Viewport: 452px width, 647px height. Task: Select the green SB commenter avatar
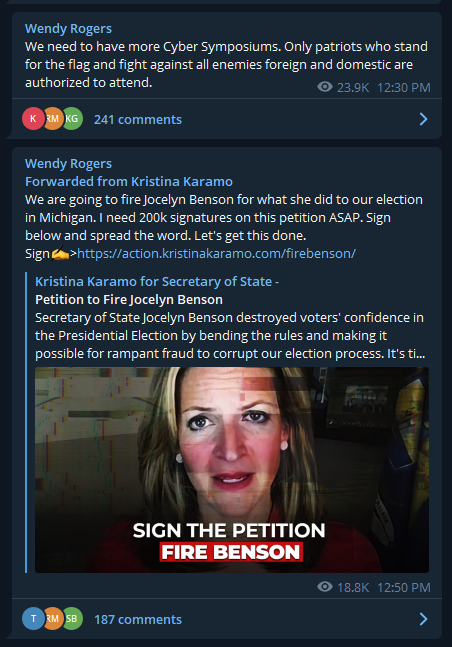point(73,619)
